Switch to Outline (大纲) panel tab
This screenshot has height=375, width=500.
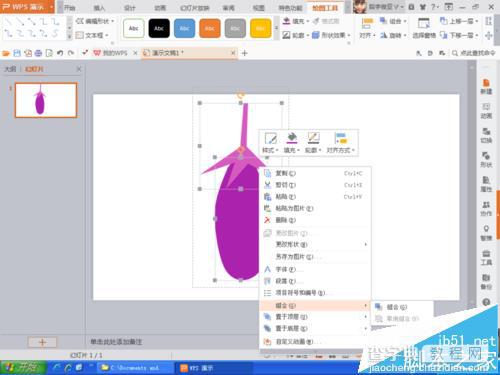[10, 69]
